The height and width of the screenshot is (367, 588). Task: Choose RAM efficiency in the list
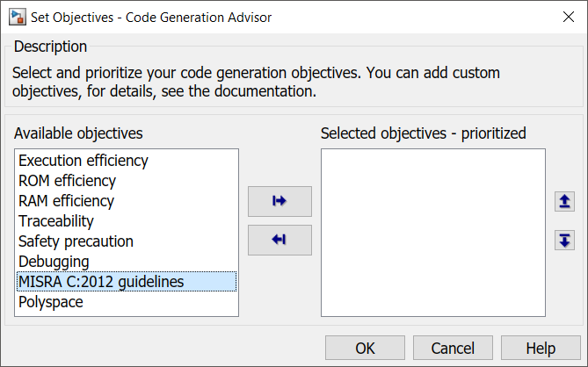tap(67, 201)
